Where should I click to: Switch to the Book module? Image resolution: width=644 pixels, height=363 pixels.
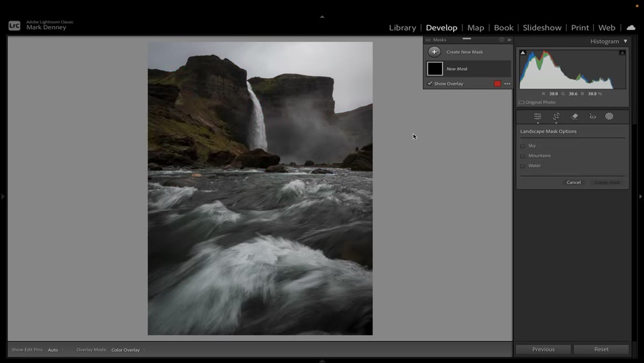coord(503,28)
